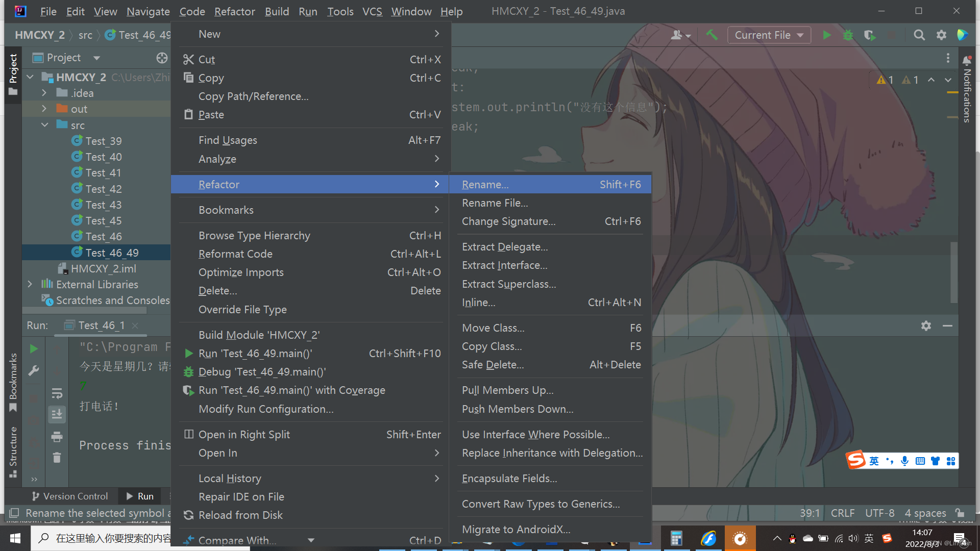Open the Bookmarks side tool window
The image size is (980, 551).
coord(13,382)
